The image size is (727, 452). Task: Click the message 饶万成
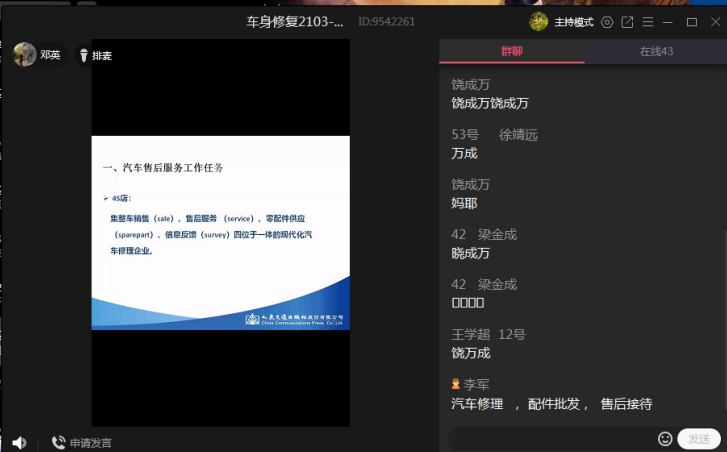470,354
